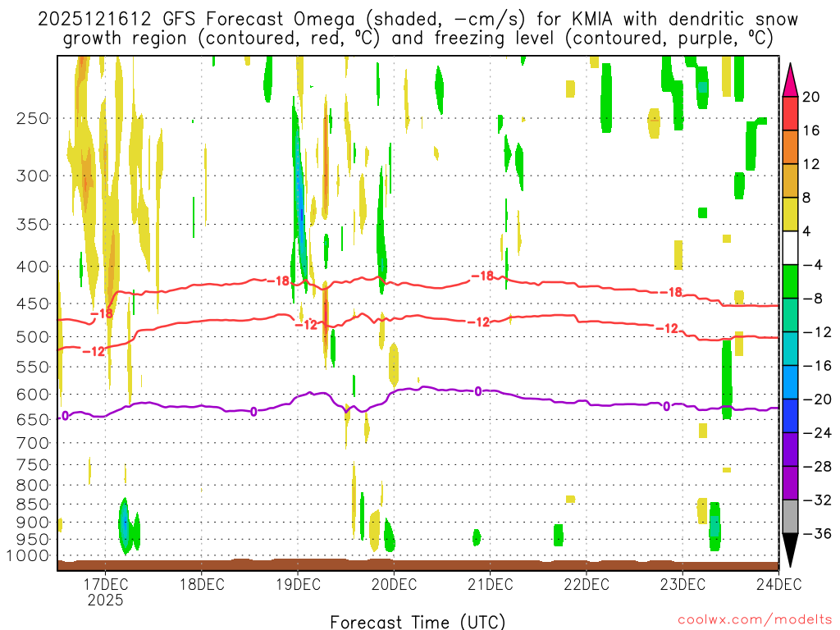
Task: Click the -12 contour label near 23DEC
Action: [667, 328]
